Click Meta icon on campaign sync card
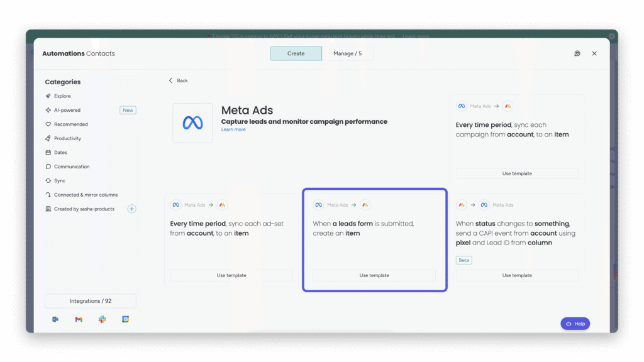 point(462,106)
